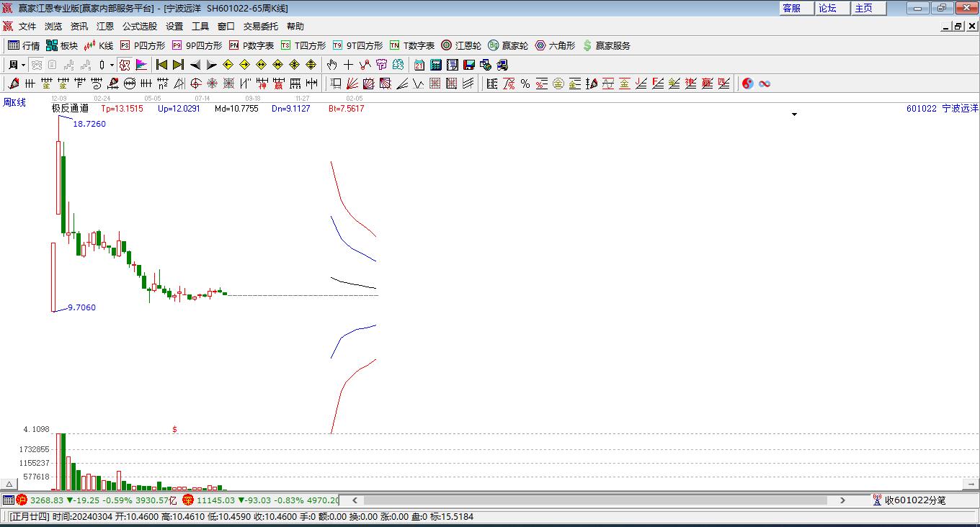
Task: Open the 板块 sector view
Action: pyautogui.click(x=62, y=45)
